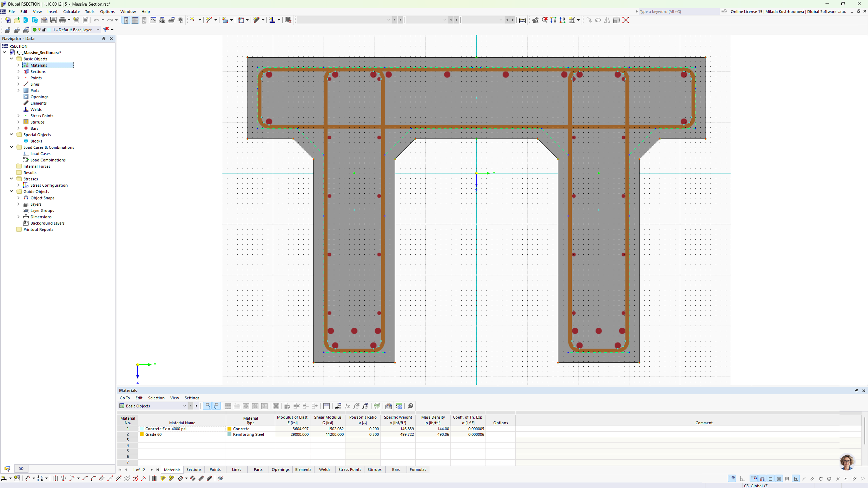Open the formula editor fx icon
The height and width of the screenshot is (488, 868).
point(347,406)
